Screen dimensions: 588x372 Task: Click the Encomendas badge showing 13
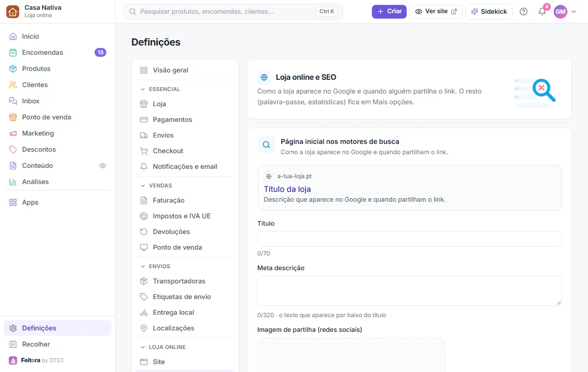point(100,52)
